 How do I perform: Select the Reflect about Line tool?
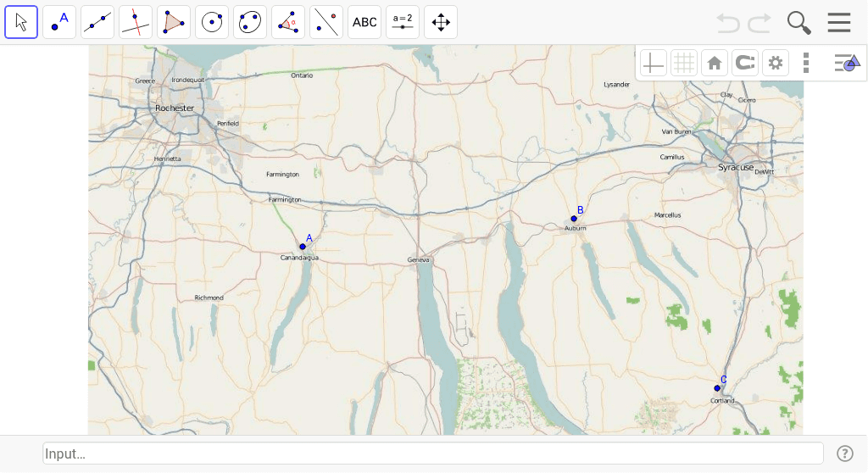pos(326,22)
